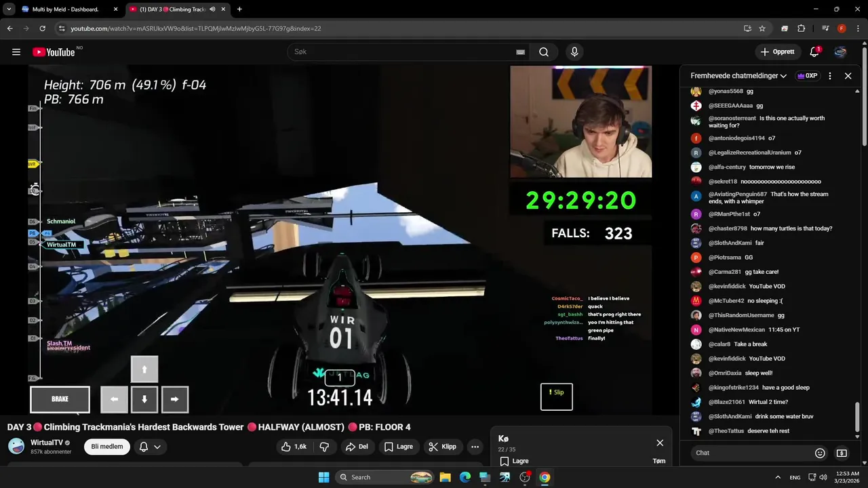Open WirtualTV channel avatar
Viewport: 868px width, 488px height.
[x=16, y=446]
